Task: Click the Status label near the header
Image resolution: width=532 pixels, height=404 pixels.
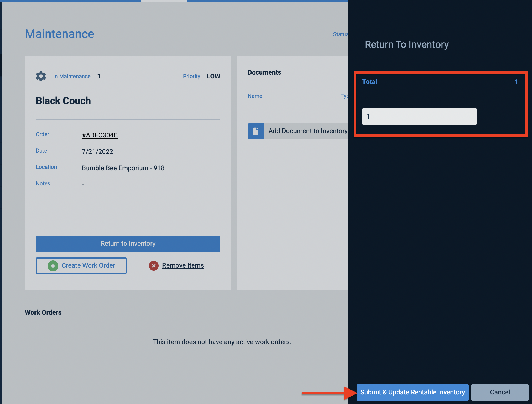Action: pyautogui.click(x=341, y=34)
